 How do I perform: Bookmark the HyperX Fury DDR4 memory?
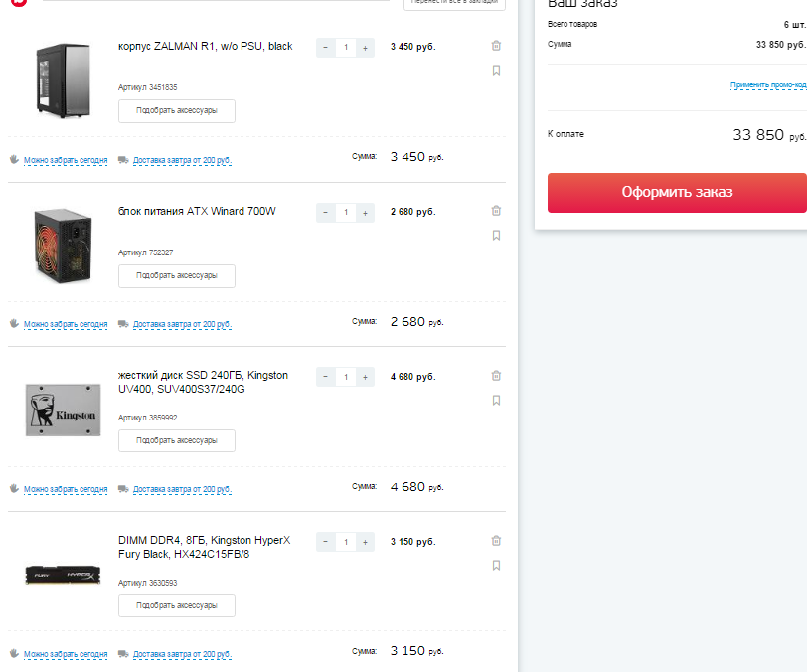click(496, 565)
